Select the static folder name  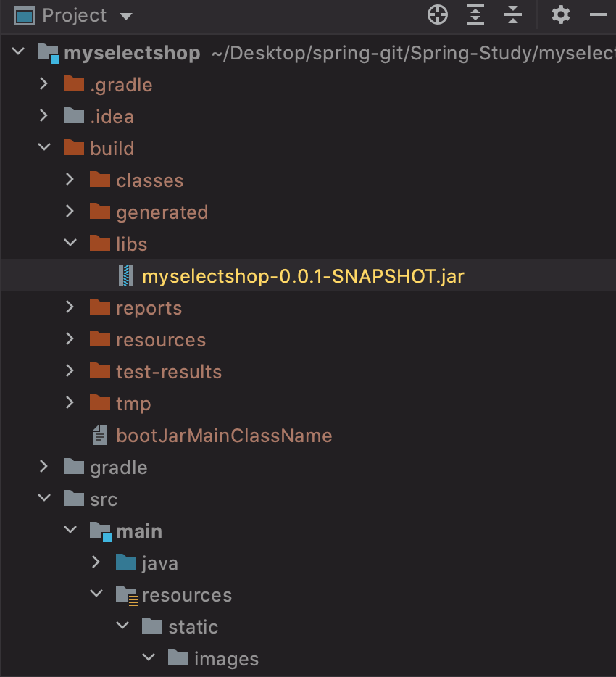pos(193,627)
